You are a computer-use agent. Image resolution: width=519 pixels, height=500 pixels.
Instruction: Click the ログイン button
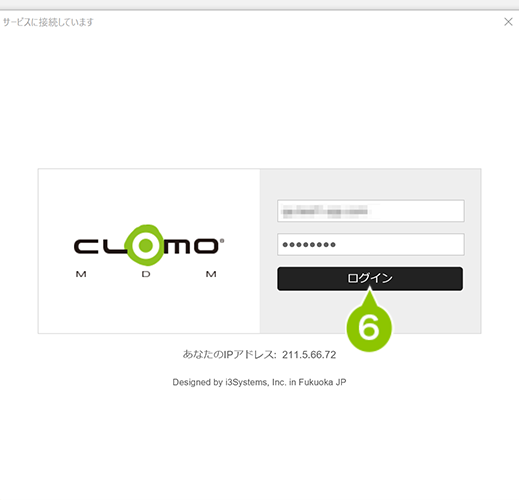370,278
